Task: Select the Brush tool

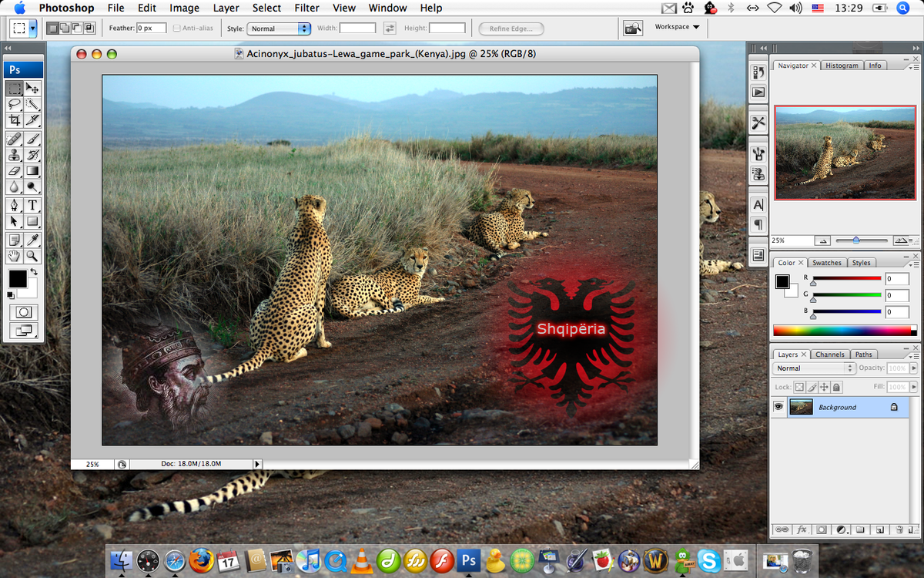Action: 32,139
